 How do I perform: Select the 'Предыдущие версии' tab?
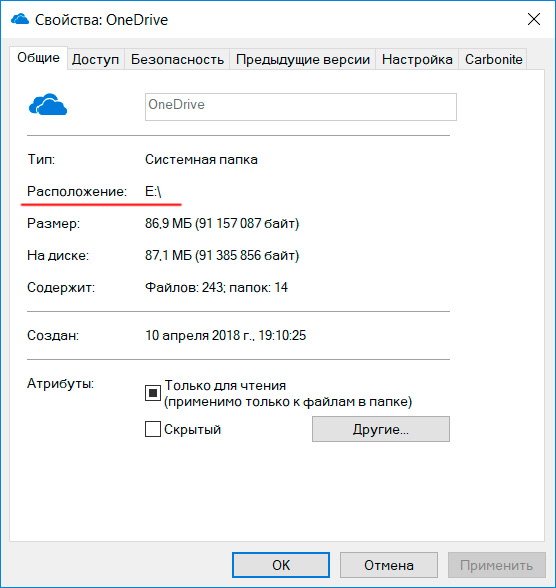click(x=303, y=59)
